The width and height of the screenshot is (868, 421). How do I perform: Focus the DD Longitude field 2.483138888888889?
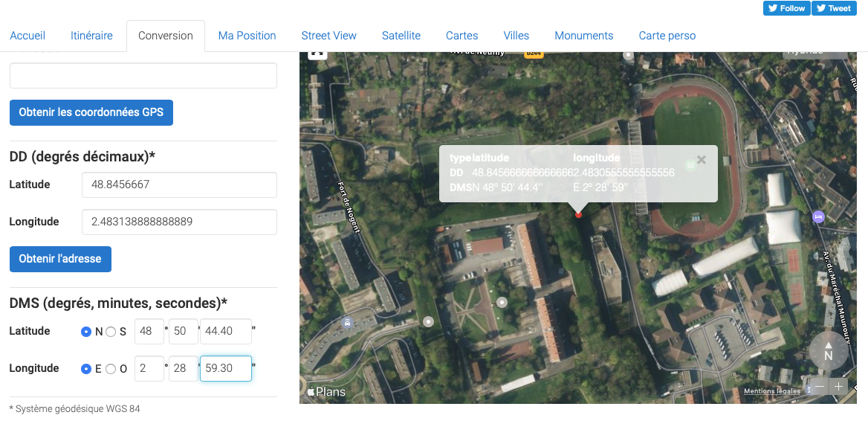click(x=179, y=222)
